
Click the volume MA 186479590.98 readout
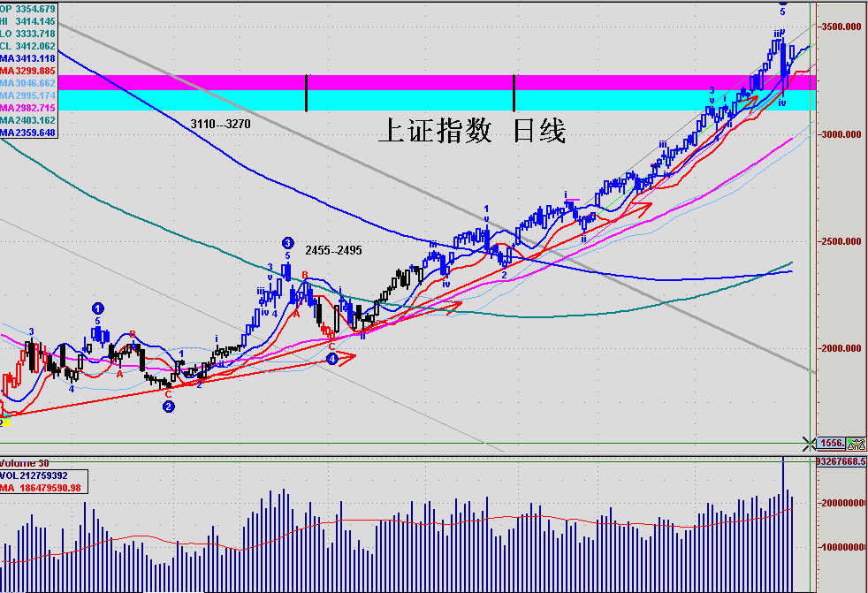(41, 488)
